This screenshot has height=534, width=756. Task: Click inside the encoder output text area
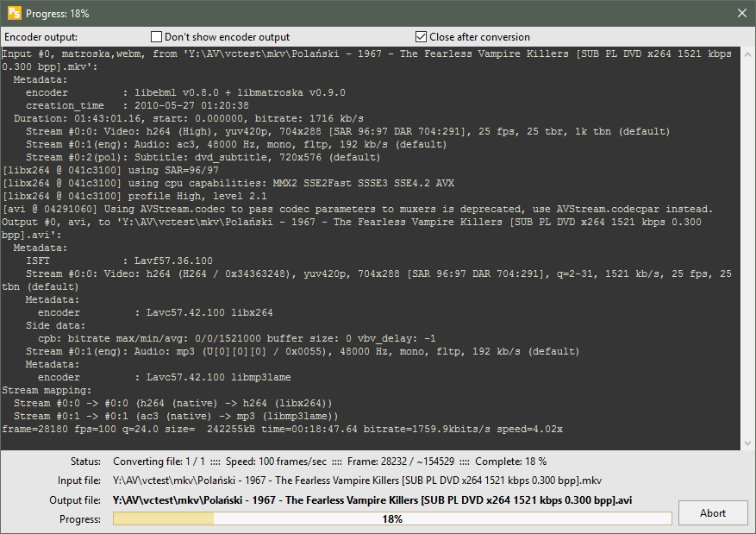pyautogui.click(x=371, y=248)
